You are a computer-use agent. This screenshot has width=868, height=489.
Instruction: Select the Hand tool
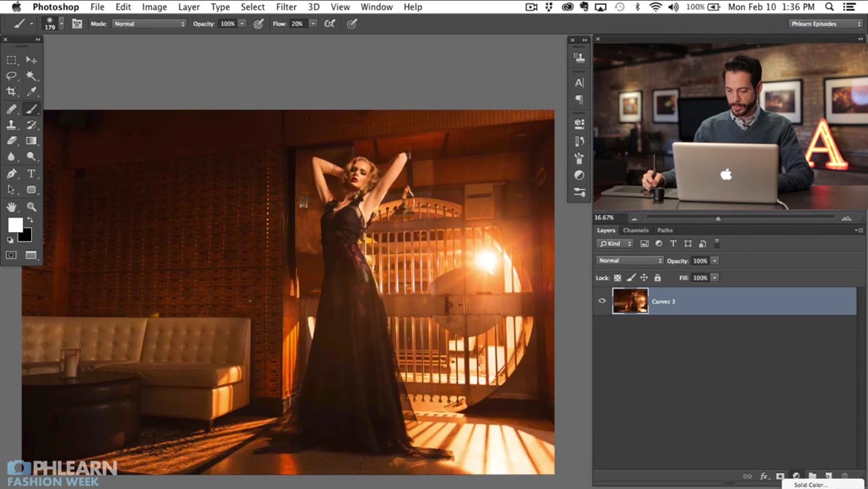coord(12,207)
